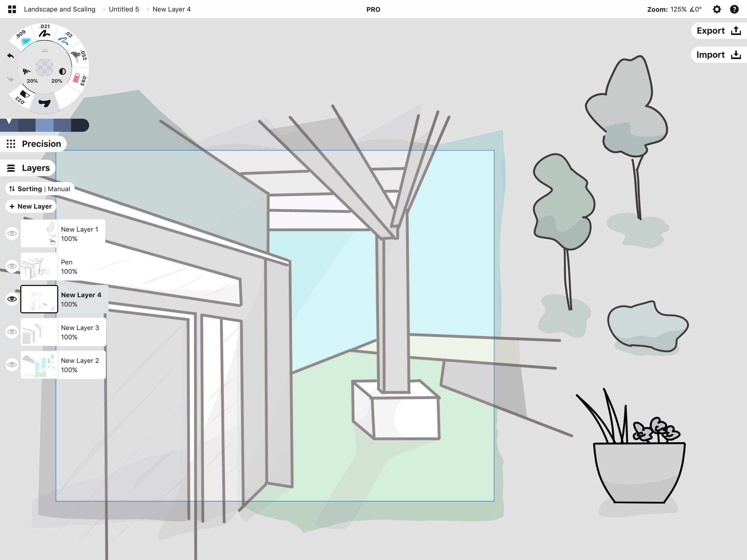Hide the Pen layer
747x560 pixels.
coord(11,265)
